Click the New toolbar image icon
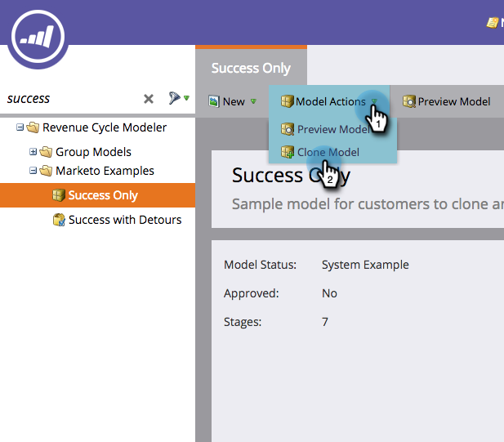Screen dimensions: 504x442 tap(214, 101)
